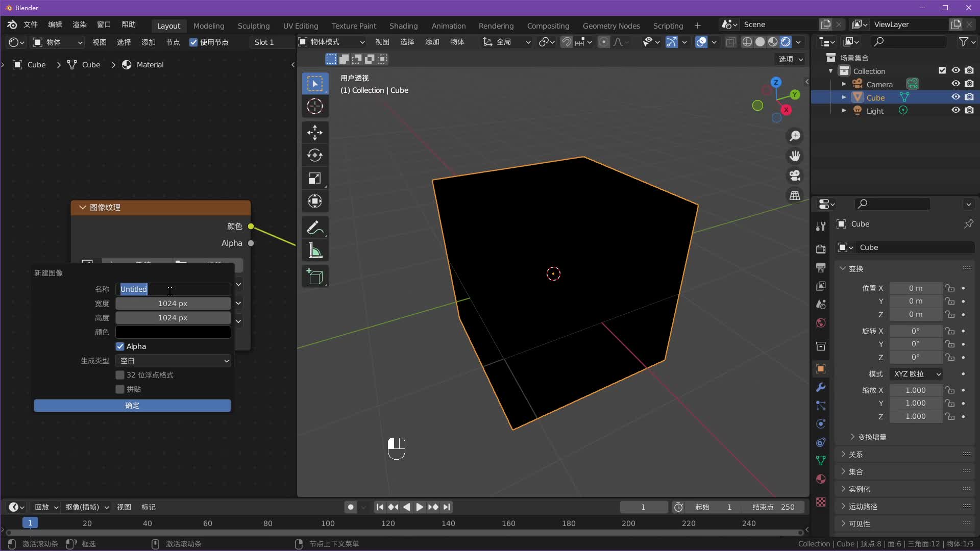
Task: Jump to the last frame
Action: tap(447, 507)
